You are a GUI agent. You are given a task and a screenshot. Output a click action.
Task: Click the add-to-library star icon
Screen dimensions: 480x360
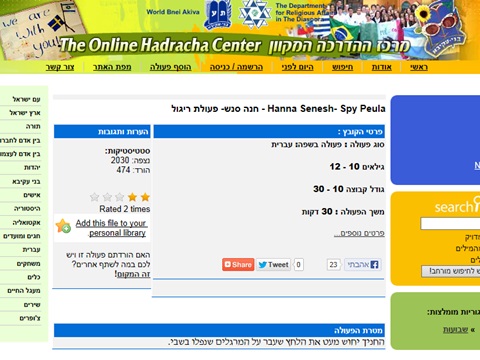(63, 226)
